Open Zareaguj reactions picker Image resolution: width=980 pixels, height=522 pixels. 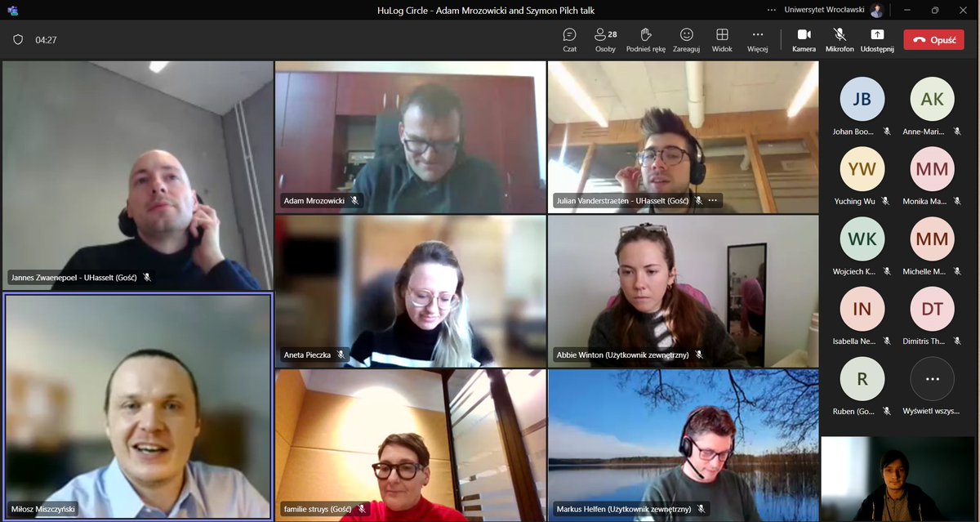[x=686, y=39]
